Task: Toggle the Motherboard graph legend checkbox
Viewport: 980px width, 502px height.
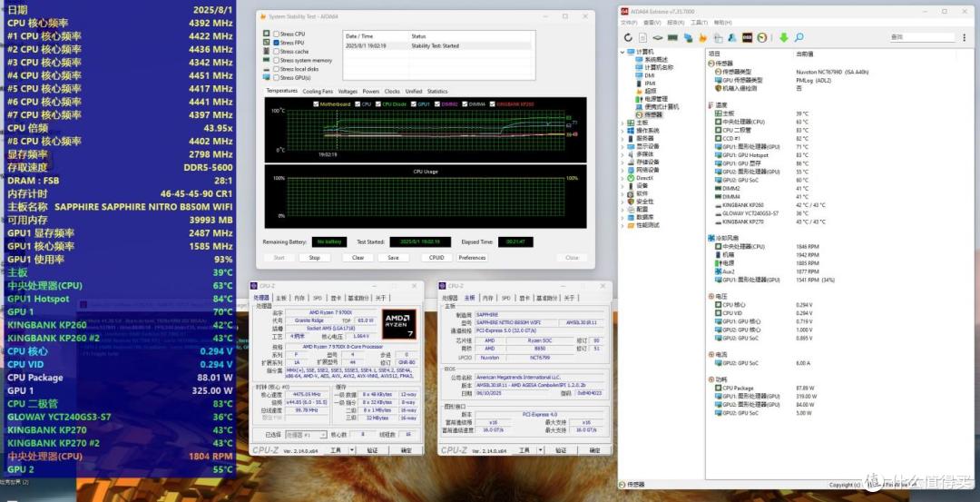Action: (x=316, y=104)
